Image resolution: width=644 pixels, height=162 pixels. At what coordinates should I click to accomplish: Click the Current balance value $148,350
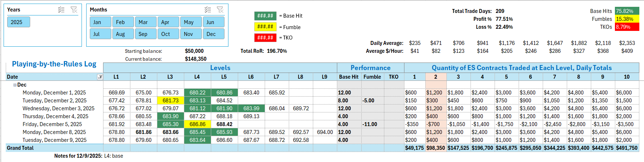coord(195,59)
